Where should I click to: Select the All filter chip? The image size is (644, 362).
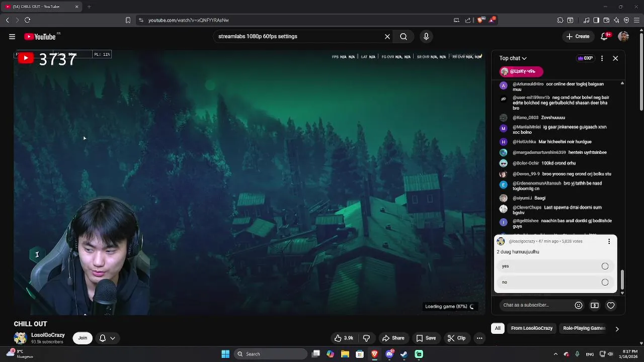point(498,328)
